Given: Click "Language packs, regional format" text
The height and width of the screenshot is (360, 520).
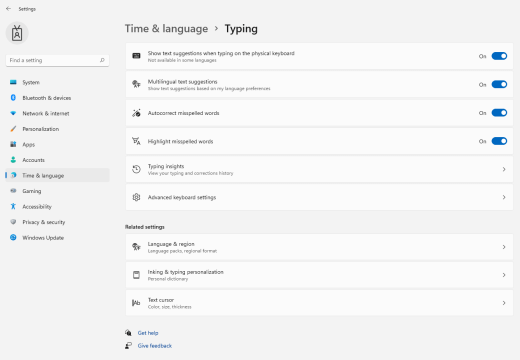Looking at the screenshot, I should tap(182, 251).
